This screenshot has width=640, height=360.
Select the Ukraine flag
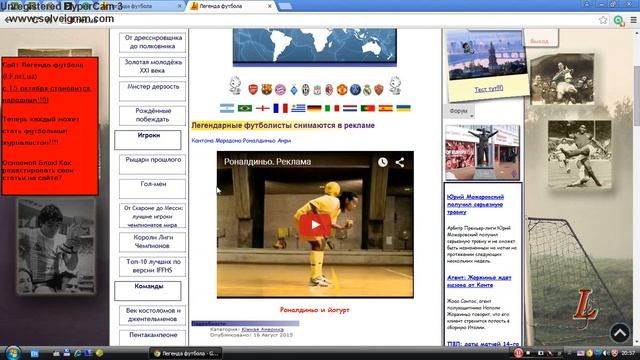[404, 108]
